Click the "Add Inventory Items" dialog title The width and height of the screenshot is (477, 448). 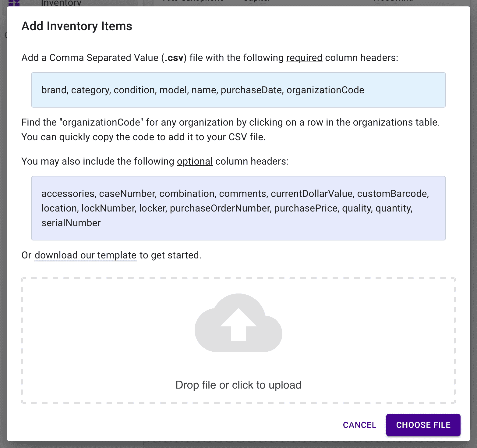[77, 26]
